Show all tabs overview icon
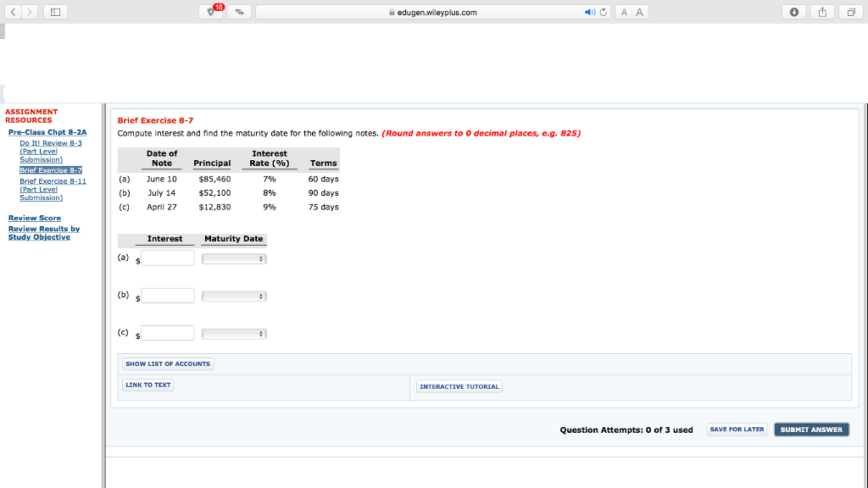868x488 pixels. click(851, 12)
